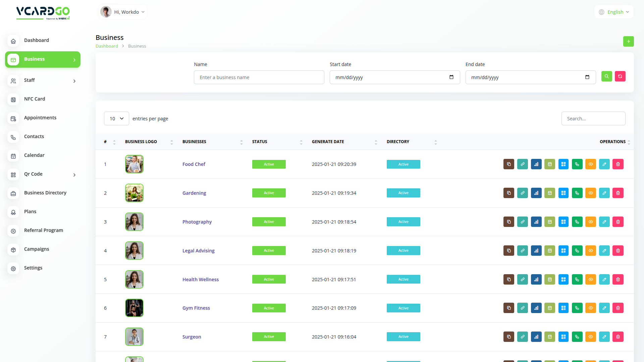This screenshot has height=362, width=644.
Task: Delete the Food Chef business
Action: click(618, 164)
